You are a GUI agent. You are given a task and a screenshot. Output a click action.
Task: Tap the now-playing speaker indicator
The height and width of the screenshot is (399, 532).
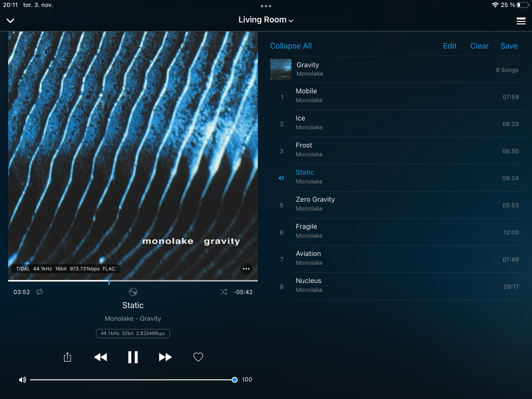pos(281,178)
